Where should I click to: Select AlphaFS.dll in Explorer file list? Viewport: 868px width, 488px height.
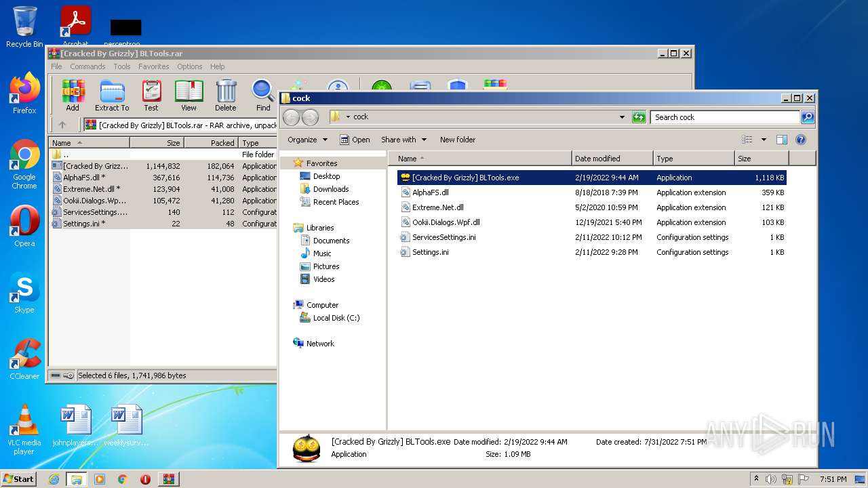point(431,192)
